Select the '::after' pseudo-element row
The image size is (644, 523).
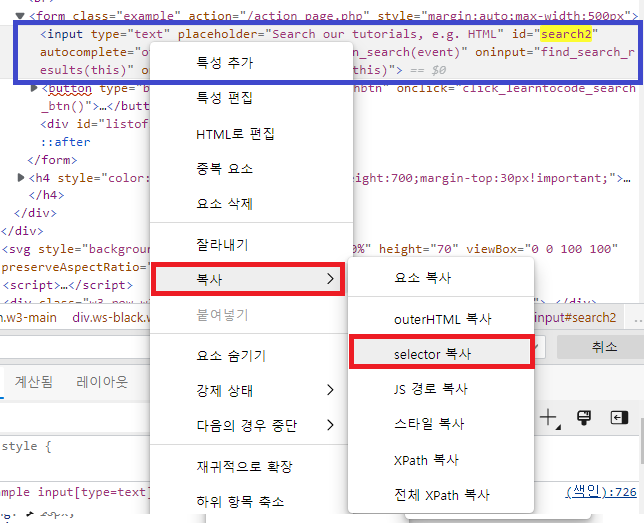point(65,142)
